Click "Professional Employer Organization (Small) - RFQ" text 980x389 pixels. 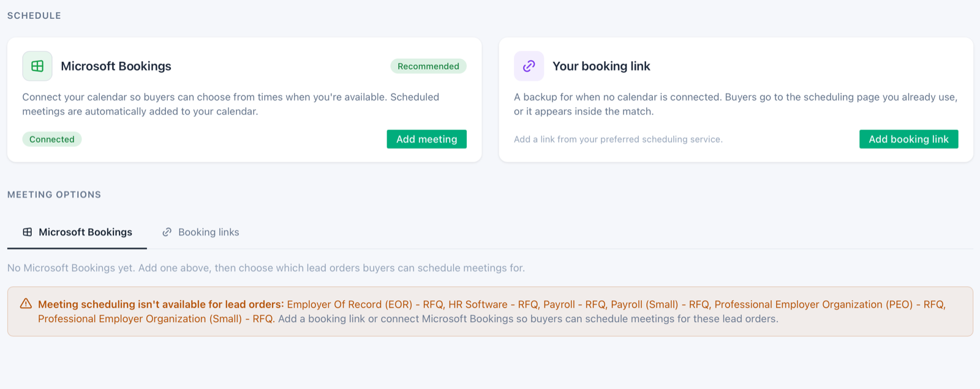[156, 319]
